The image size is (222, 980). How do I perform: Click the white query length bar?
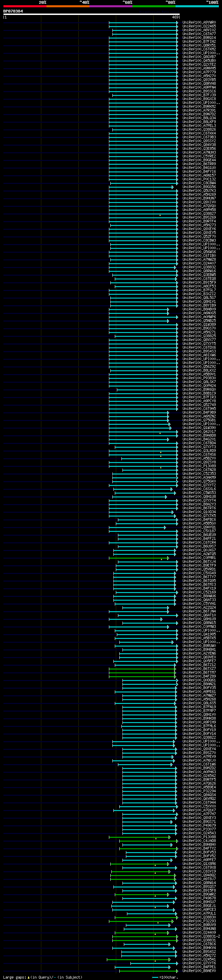[92, 15]
